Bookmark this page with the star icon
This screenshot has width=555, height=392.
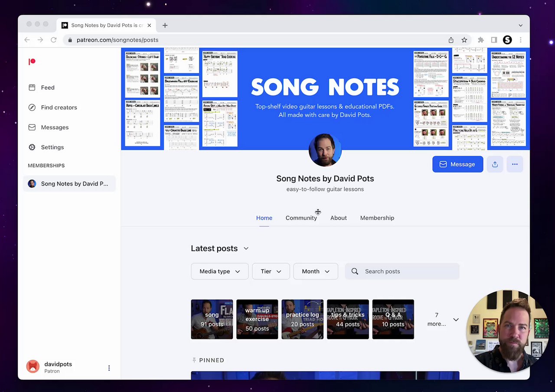[464, 40]
